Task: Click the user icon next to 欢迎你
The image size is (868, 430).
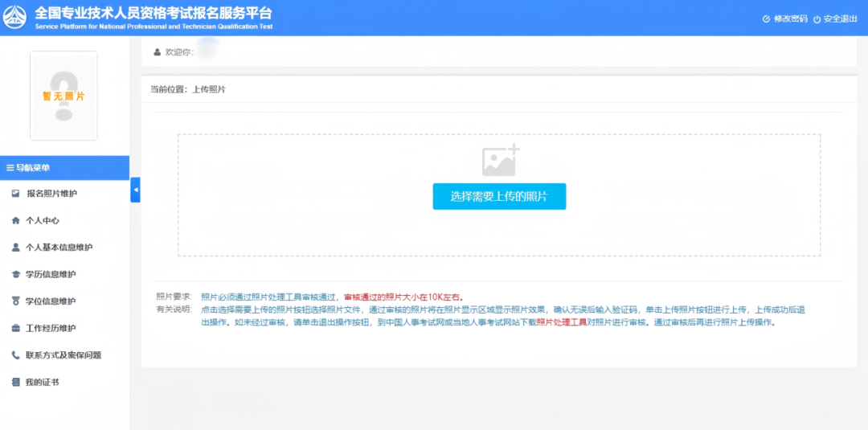Action: click(158, 52)
